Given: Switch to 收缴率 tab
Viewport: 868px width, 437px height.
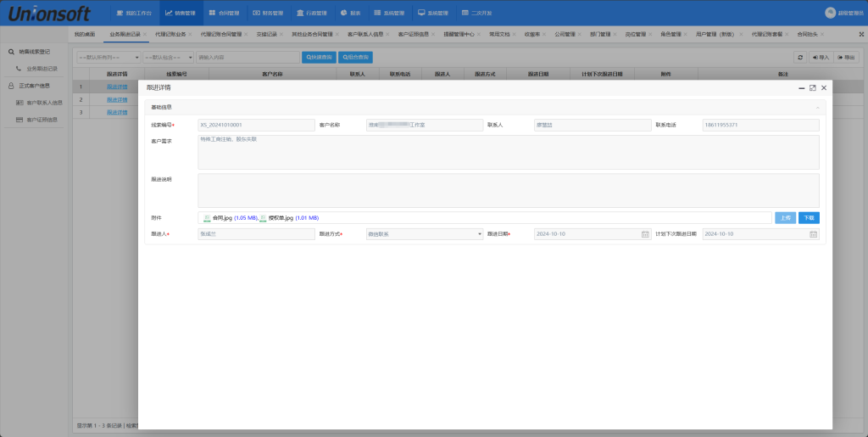Looking at the screenshot, I should tap(532, 34).
